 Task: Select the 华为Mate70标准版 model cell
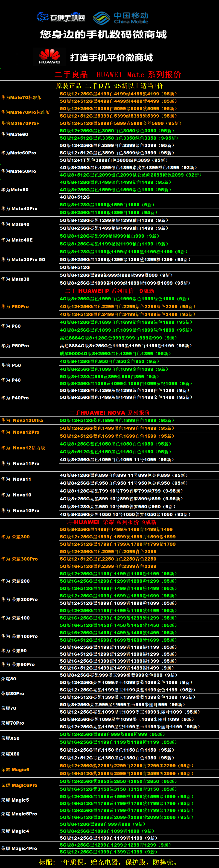tap(29, 97)
